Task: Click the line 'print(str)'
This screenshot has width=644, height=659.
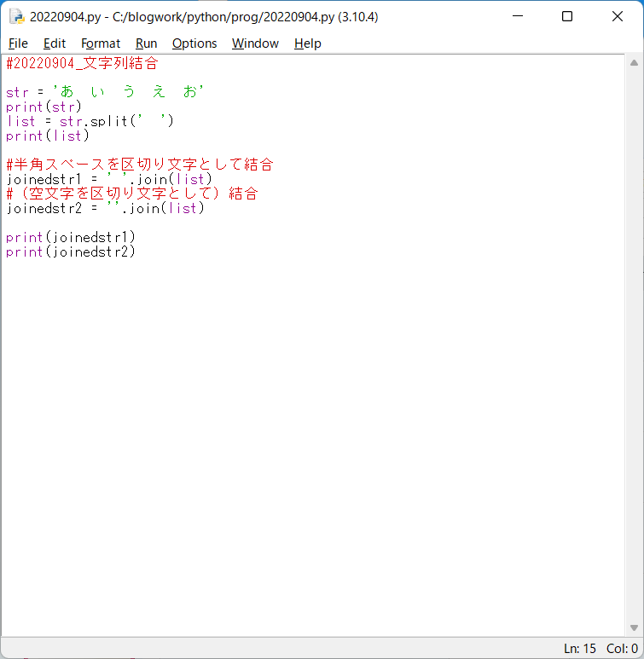Action: pyautogui.click(x=44, y=107)
